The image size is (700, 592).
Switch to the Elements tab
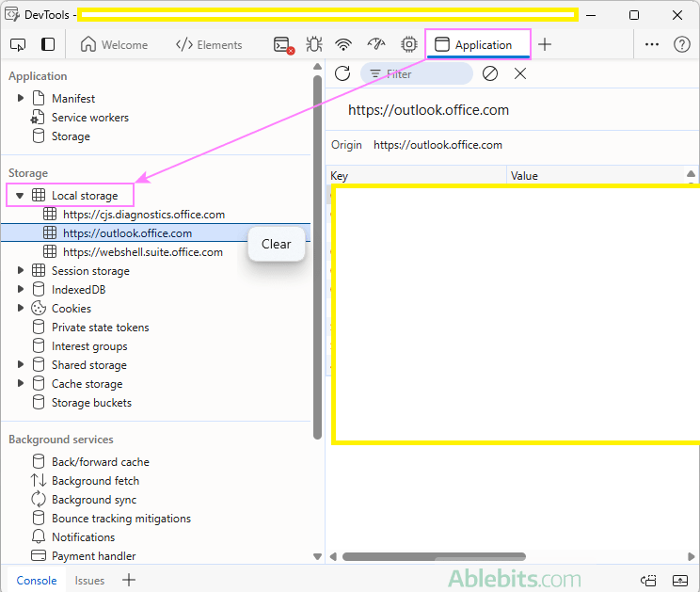(x=209, y=44)
